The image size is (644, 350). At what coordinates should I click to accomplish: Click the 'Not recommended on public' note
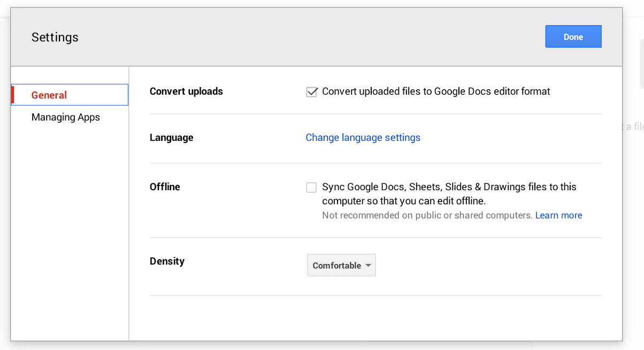coord(427,215)
